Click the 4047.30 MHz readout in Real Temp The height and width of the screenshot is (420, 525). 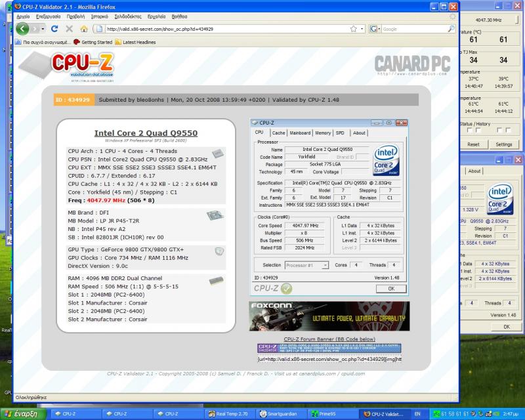(488, 20)
